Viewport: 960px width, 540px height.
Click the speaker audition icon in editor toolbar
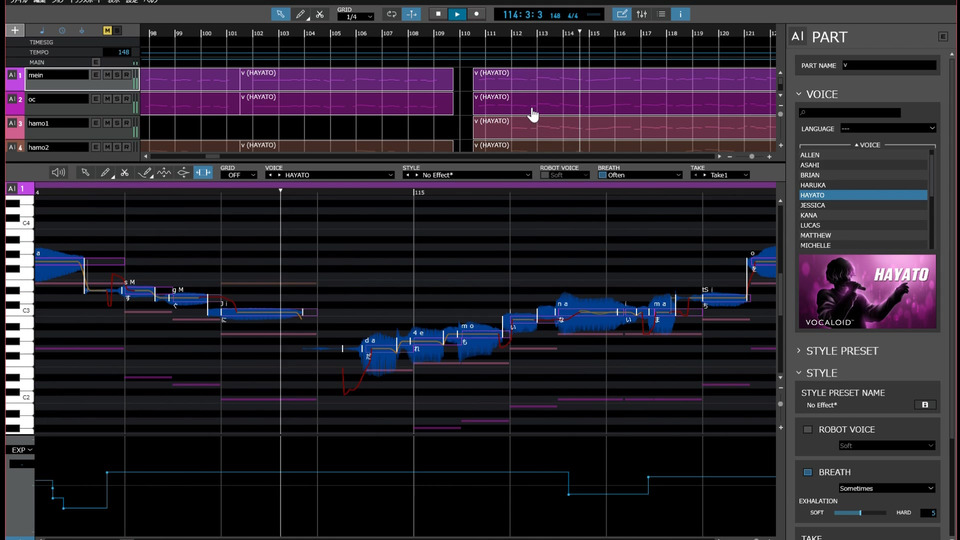(x=58, y=173)
